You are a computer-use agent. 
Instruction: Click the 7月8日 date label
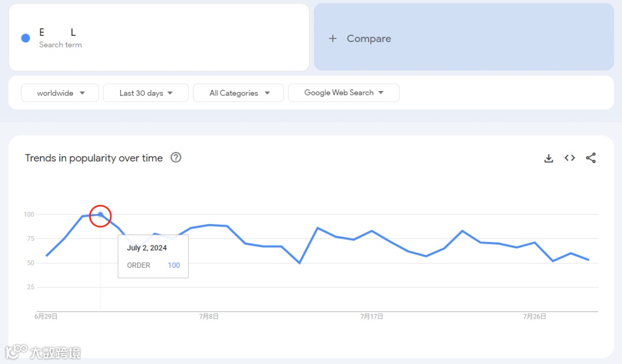[209, 316]
